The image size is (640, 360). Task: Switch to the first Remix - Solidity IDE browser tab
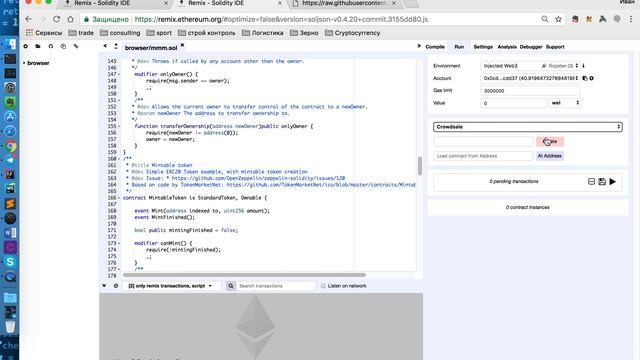point(116,4)
